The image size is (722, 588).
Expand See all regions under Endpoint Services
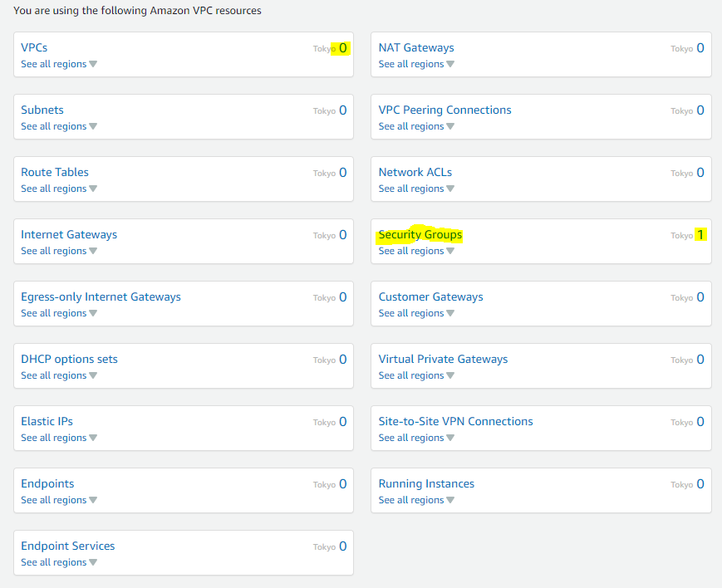click(59, 562)
